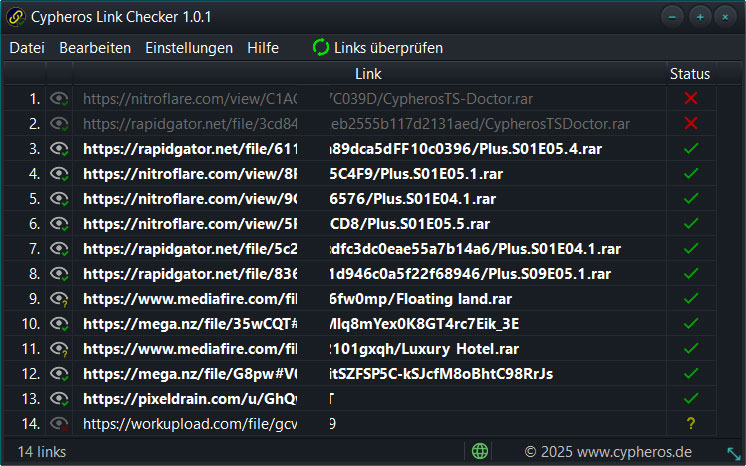Maximize the window with the plus button
Viewport: 746px width, 466px height.
tap(699, 18)
